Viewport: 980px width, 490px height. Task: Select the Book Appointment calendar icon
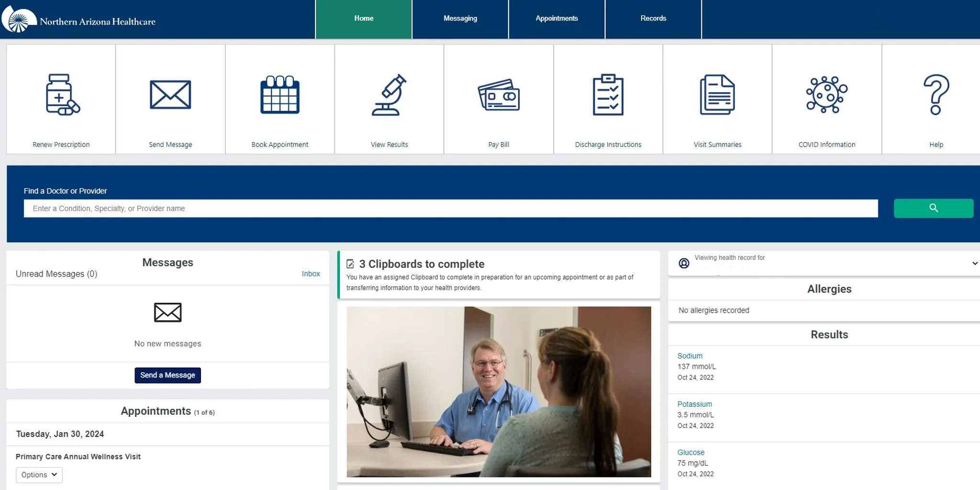pyautogui.click(x=280, y=95)
